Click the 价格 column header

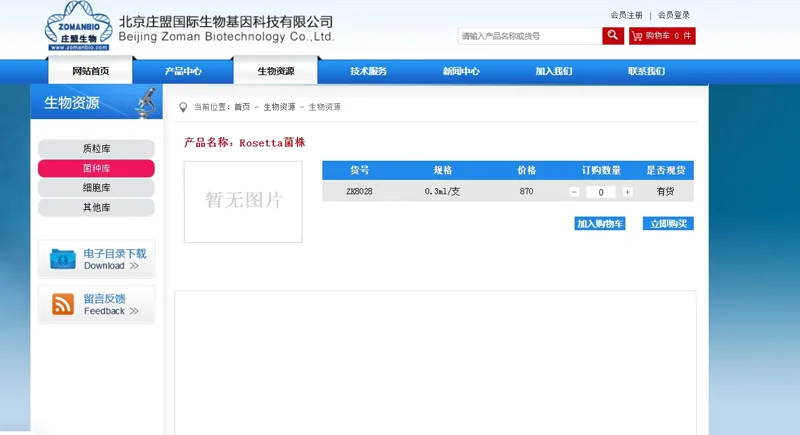point(527,170)
